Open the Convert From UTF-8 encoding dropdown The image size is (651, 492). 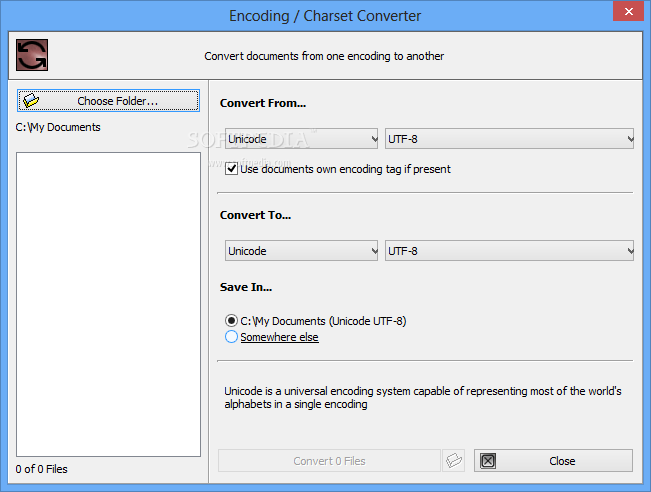[509, 139]
